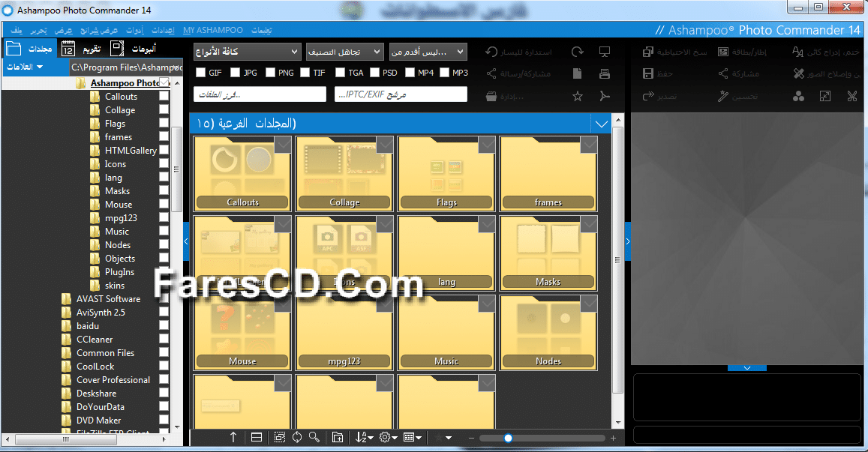Viewport: 868px width, 452px height.
Task: Click the thumbnail size slider handle
Action: 508,438
